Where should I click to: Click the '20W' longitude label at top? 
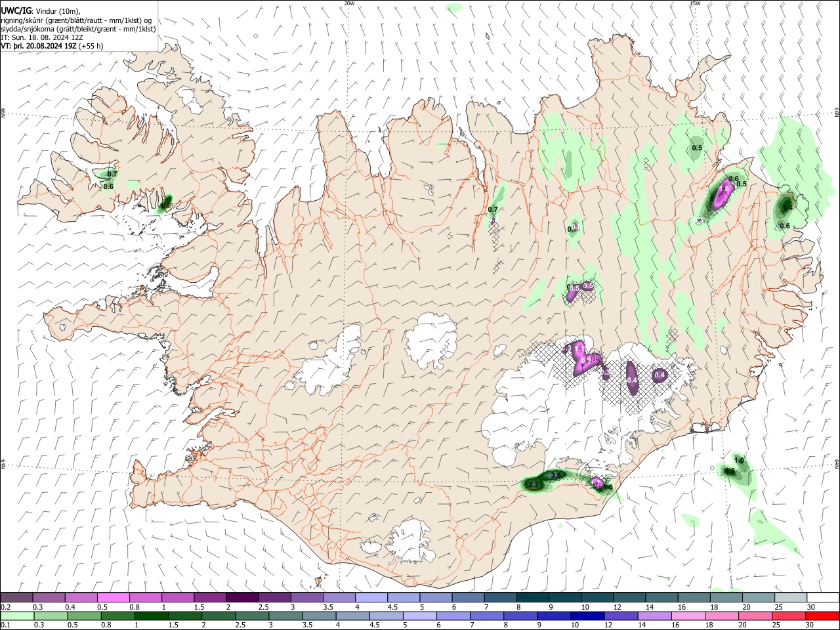pos(349,3)
